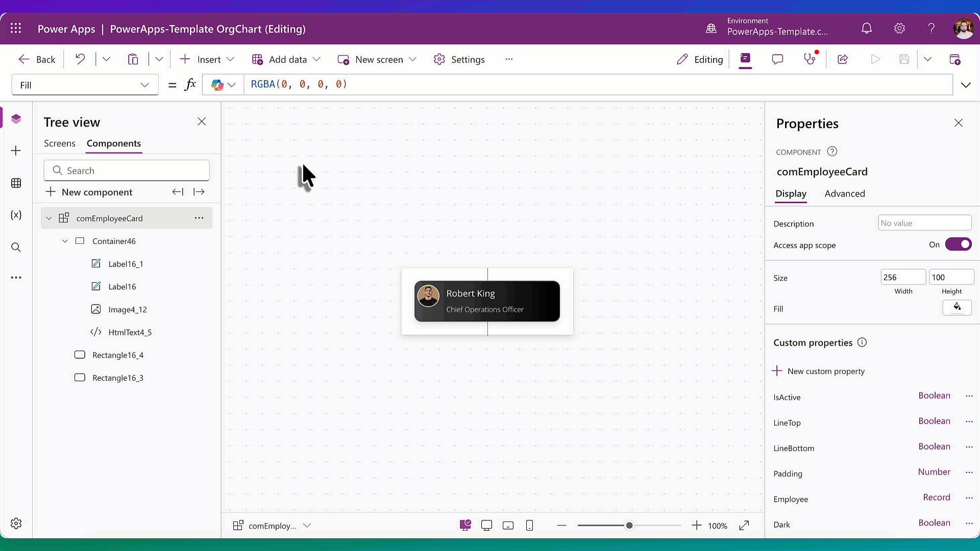Click the tree view Search field
The width and height of the screenshot is (980, 551).
coord(127,170)
